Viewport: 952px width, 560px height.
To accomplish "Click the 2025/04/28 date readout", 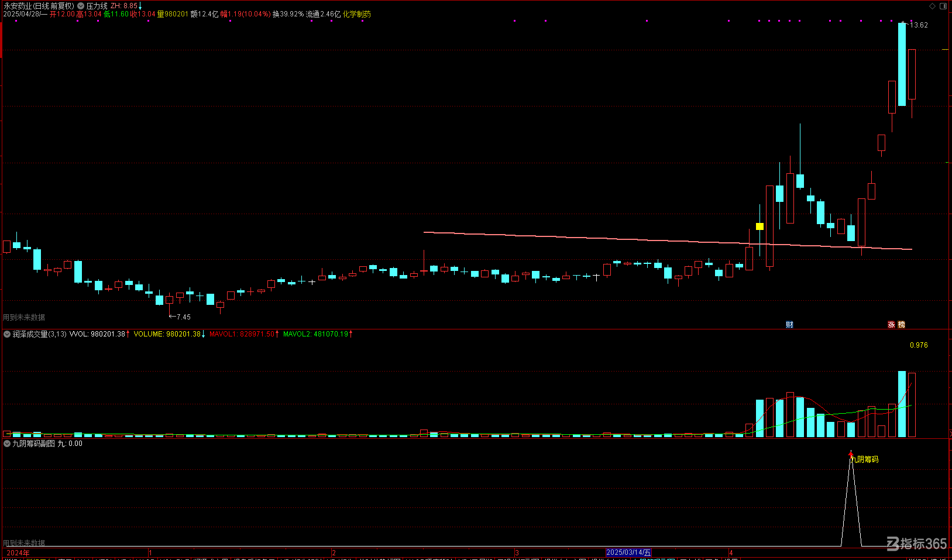I will [x=22, y=14].
